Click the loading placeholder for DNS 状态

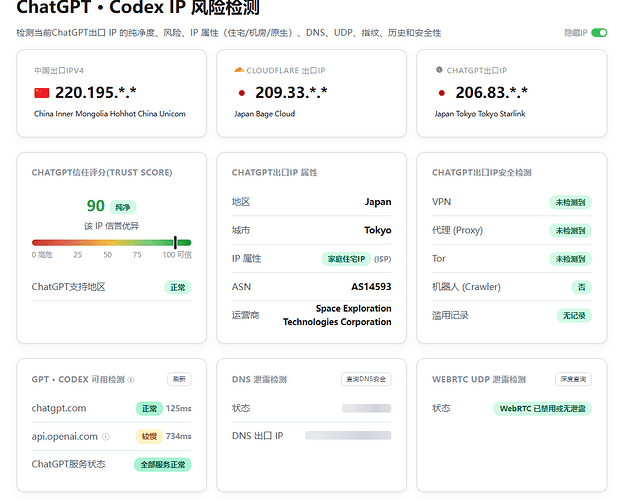pyautogui.click(x=367, y=408)
